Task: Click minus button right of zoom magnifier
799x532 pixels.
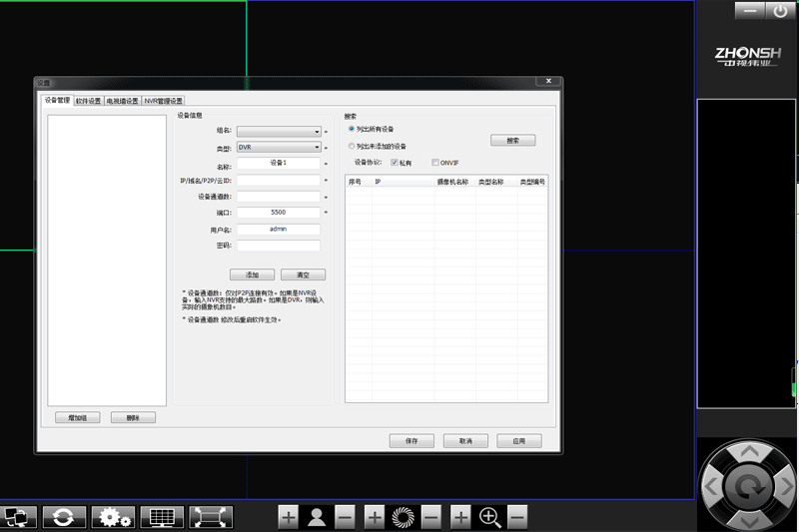Action: pyautogui.click(x=517, y=518)
